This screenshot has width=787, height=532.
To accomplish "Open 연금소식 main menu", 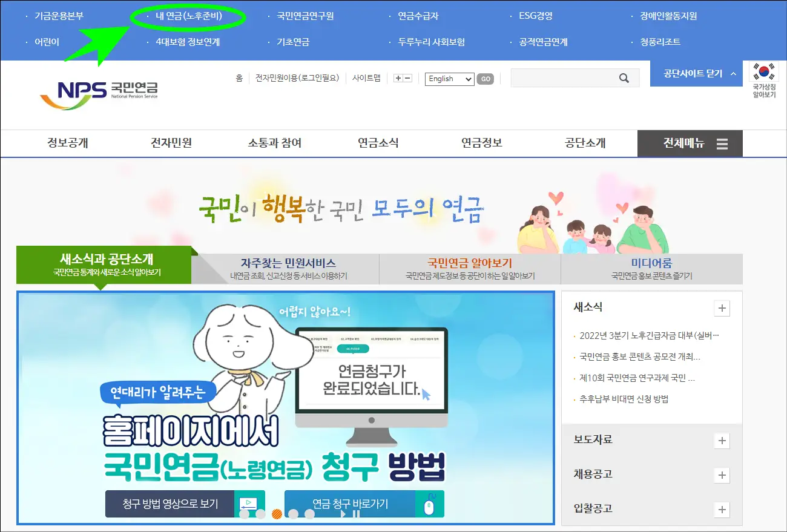I will pos(378,143).
